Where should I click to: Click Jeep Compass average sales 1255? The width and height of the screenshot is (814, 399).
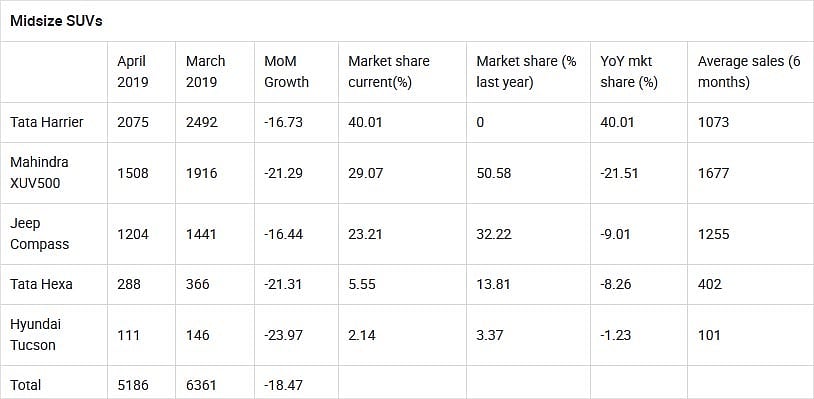coord(714,234)
